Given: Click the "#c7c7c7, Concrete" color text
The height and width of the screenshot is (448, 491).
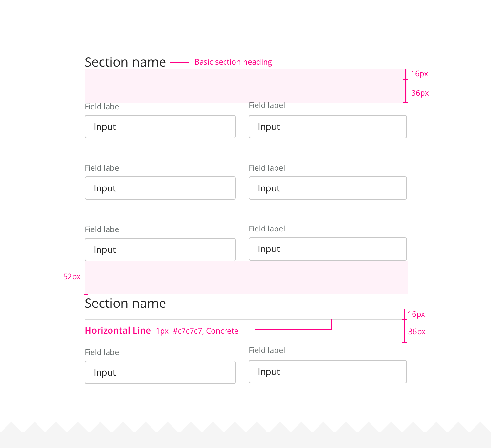Looking at the screenshot, I should [205, 331].
